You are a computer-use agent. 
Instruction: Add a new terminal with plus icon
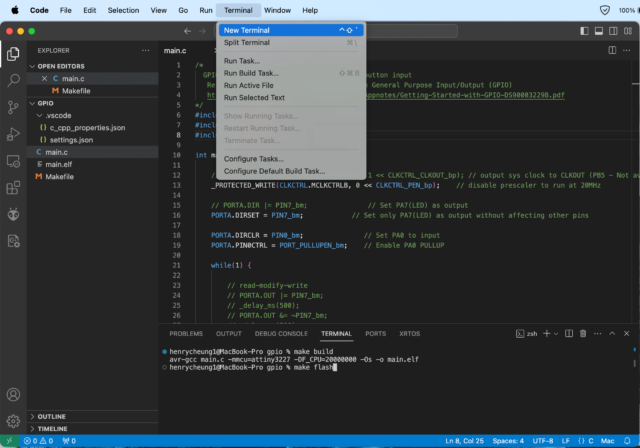(x=546, y=333)
